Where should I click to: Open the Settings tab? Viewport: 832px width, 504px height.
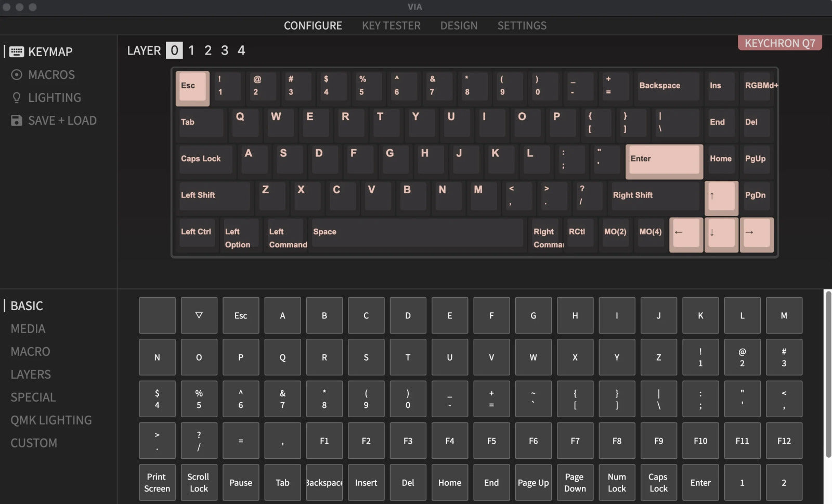tap(522, 25)
